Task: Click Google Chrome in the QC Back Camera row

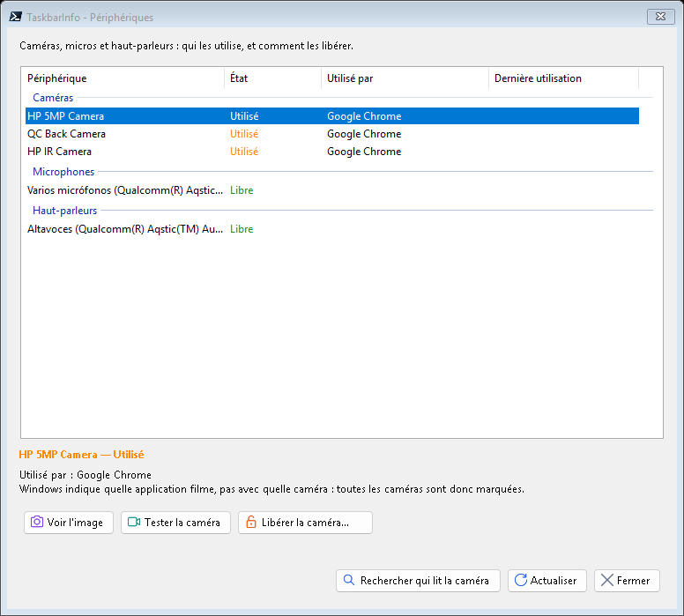Action: point(364,134)
